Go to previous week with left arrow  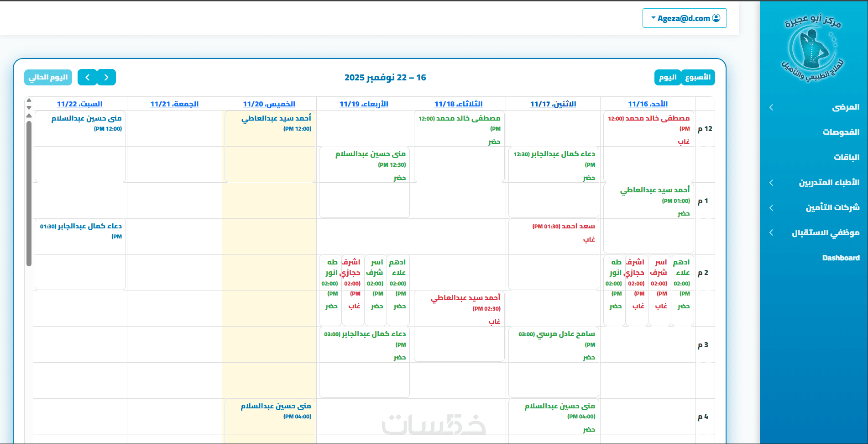(x=87, y=77)
